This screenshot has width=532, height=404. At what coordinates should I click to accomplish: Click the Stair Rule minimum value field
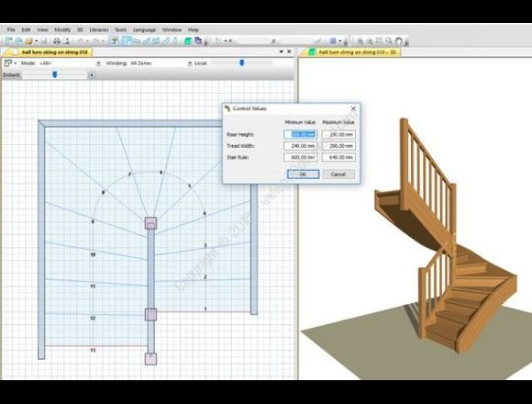(x=301, y=158)
